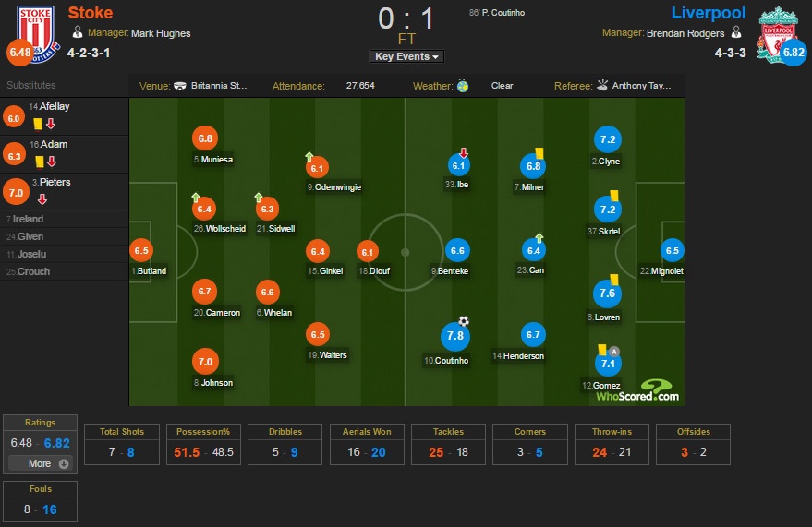Click Mark Hughes manager name
Screen dimensions: 812x527
tap(161, 33)
